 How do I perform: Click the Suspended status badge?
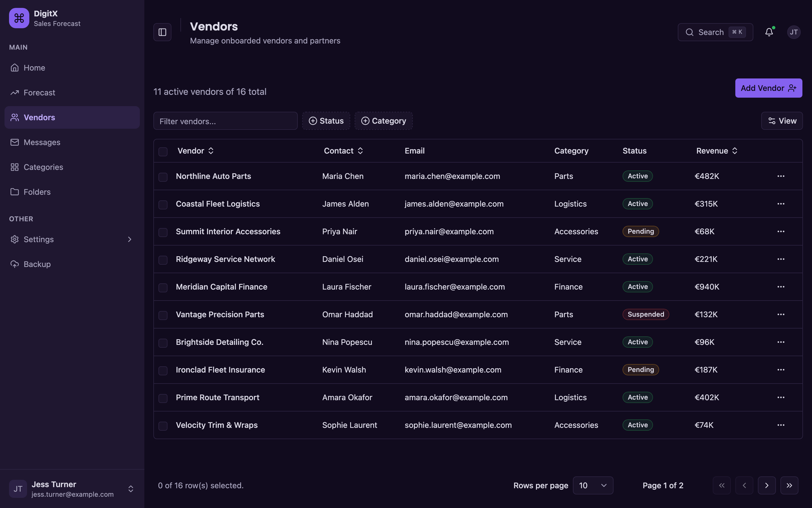coord(646,314)
